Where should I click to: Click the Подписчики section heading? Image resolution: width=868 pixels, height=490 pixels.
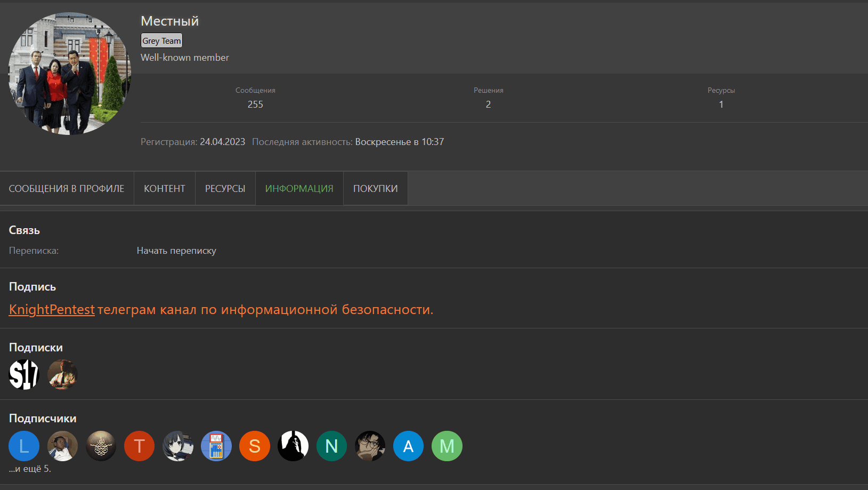(x=43, y=419)
